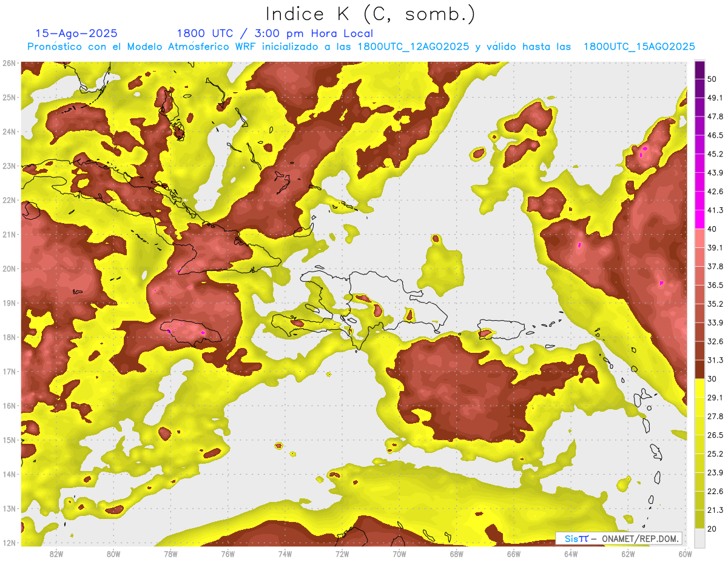Click the "76W" longitude label
728x562 pixels.
click(227, 554)
